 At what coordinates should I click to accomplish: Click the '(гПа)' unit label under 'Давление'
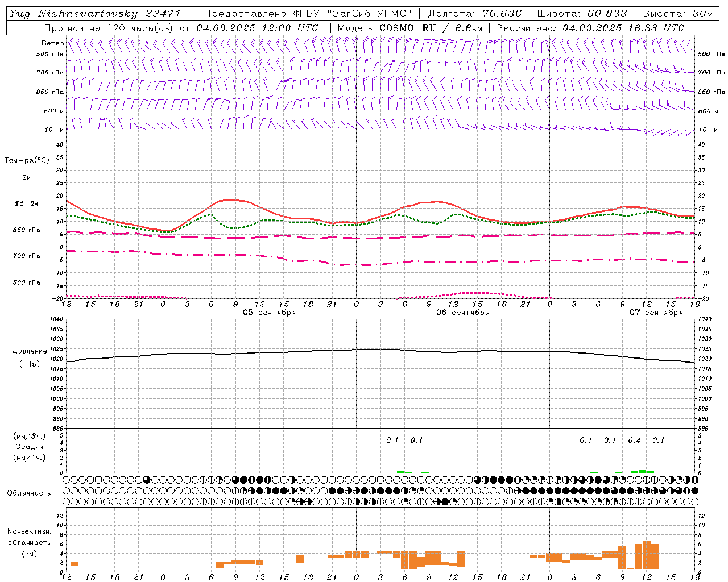point(30,364)
